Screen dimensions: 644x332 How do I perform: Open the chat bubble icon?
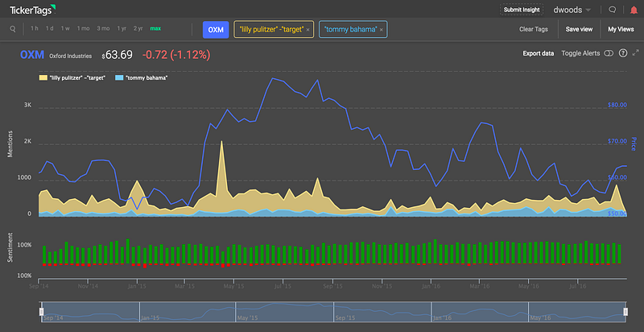click(612, 10)
